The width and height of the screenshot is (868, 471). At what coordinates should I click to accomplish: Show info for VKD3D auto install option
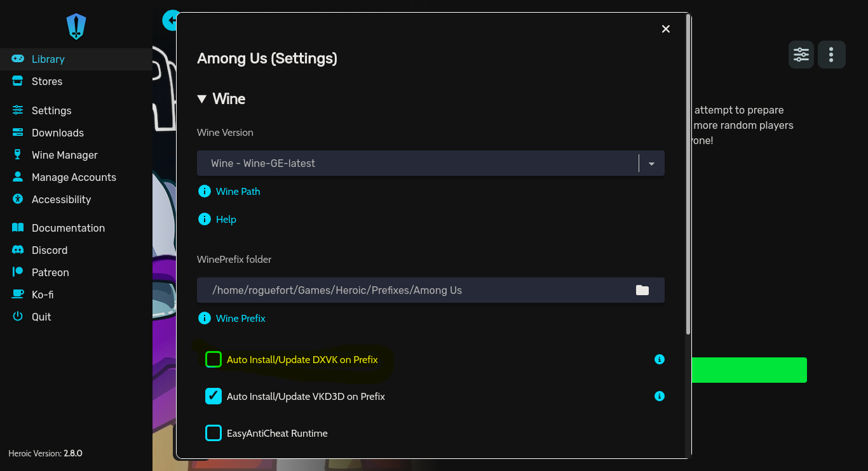click(660, 396)
